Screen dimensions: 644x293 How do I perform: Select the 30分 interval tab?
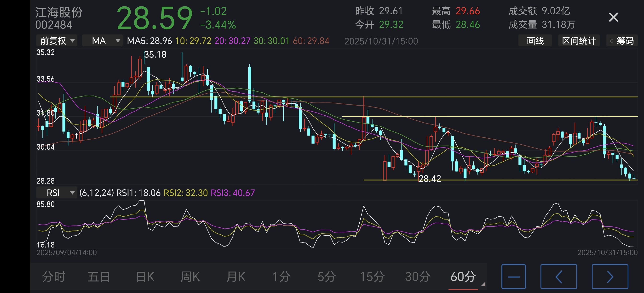[418, 276]
